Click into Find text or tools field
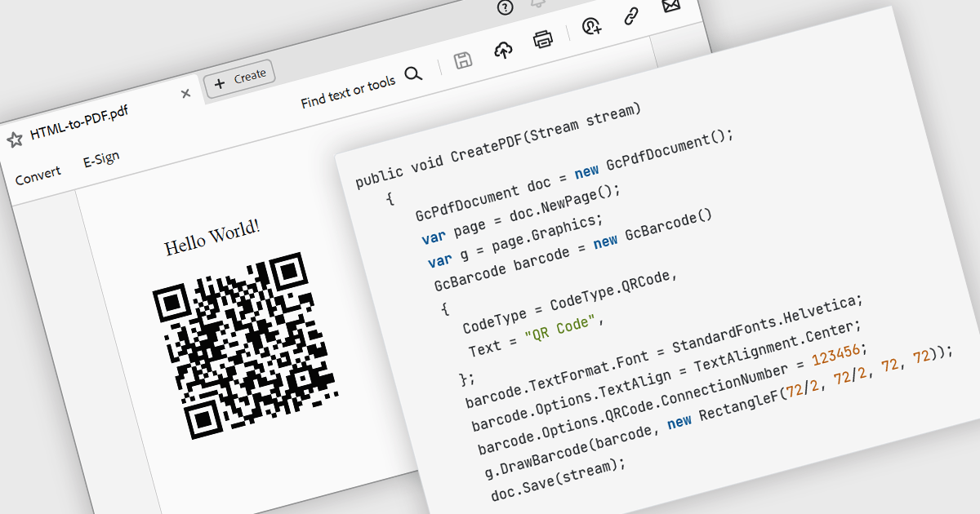Screen dimensions: 980x514 coord(348,91)
